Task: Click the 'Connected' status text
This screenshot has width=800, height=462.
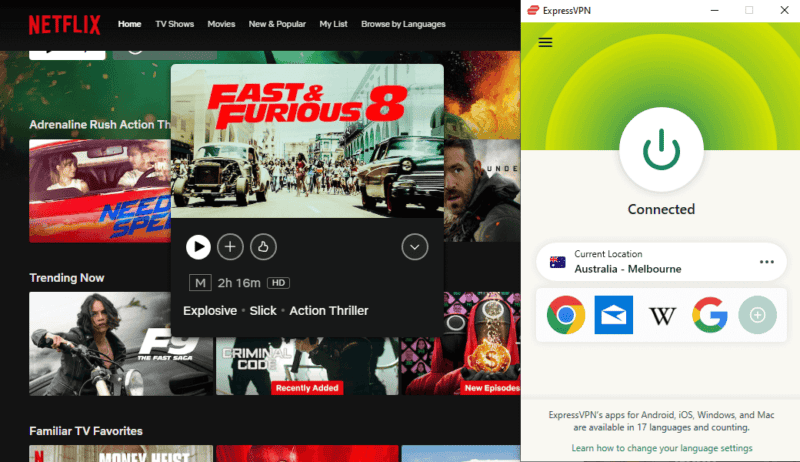Action: pyautogui.click(x=661, y=209)
